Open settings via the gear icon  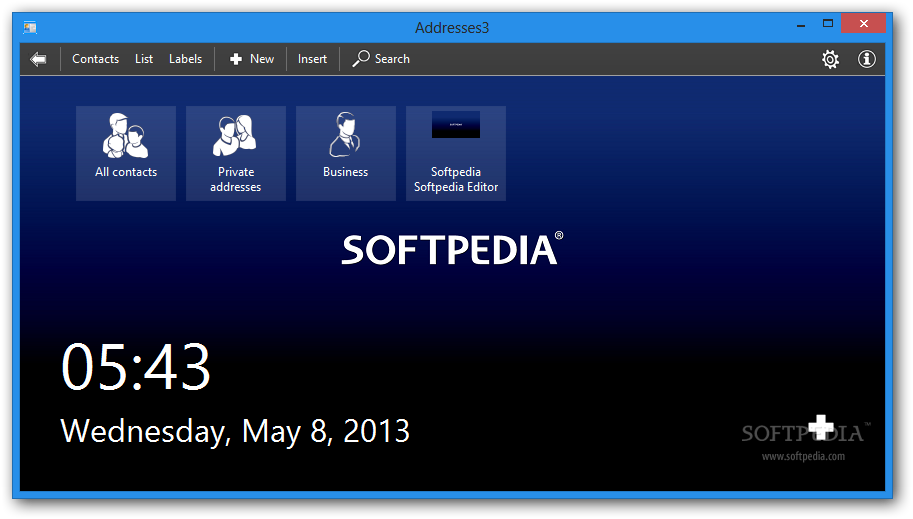[830, 59]
